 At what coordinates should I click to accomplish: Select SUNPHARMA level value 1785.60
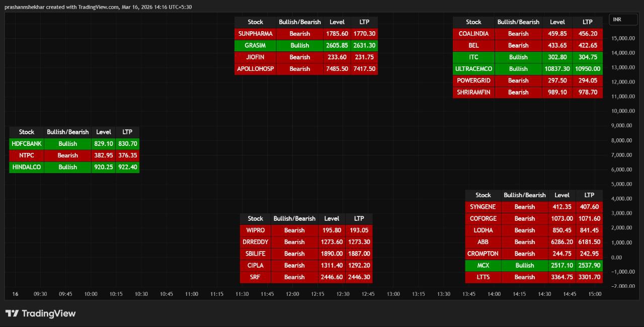click(x=337, y=34)
